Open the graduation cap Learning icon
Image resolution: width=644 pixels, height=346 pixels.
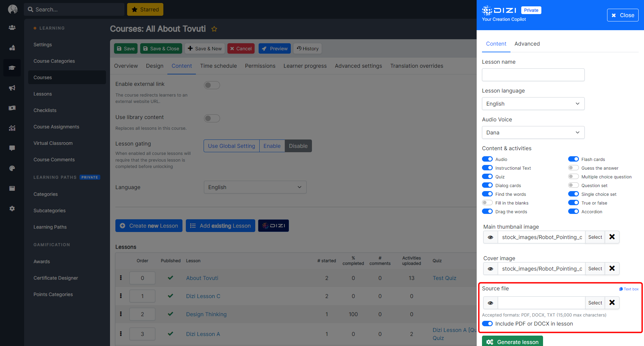coord(12,68)
